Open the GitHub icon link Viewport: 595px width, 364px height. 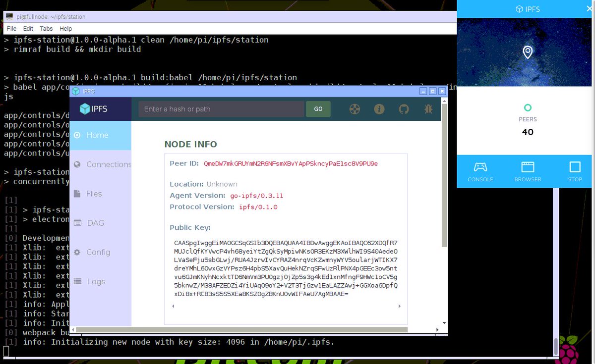pyautogui.click(x=404, y=109)
